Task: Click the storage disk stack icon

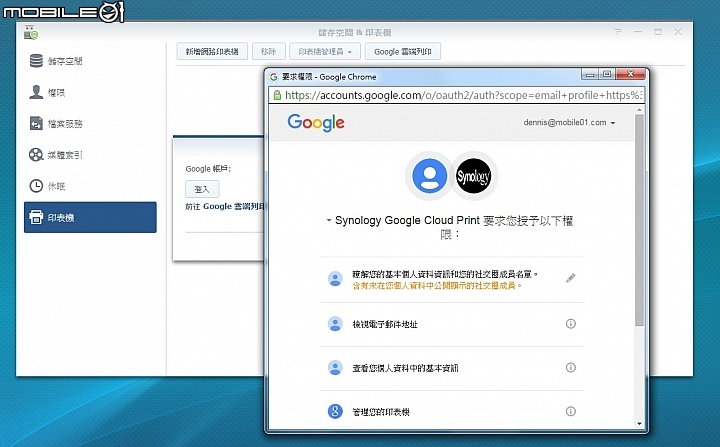Action: point(36,61)
